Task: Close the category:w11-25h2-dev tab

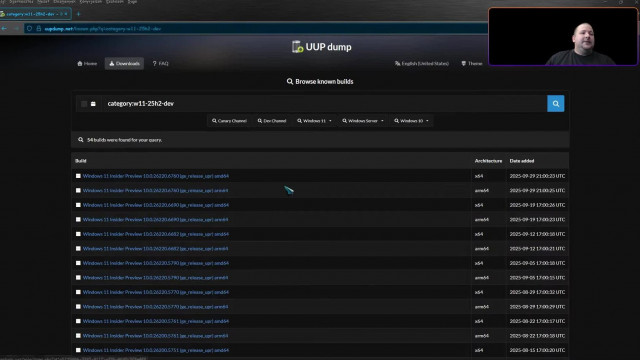Action: pos(66,14)
